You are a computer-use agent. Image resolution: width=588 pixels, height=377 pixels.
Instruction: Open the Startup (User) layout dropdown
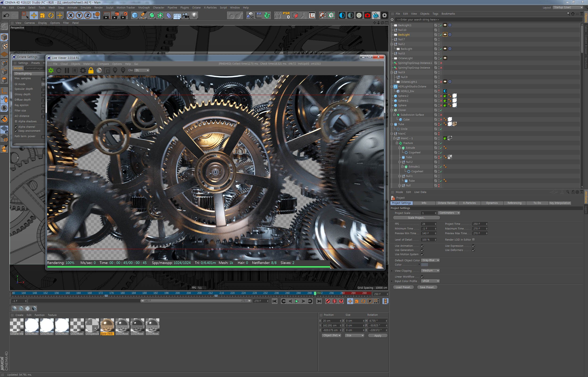[568, 7]
